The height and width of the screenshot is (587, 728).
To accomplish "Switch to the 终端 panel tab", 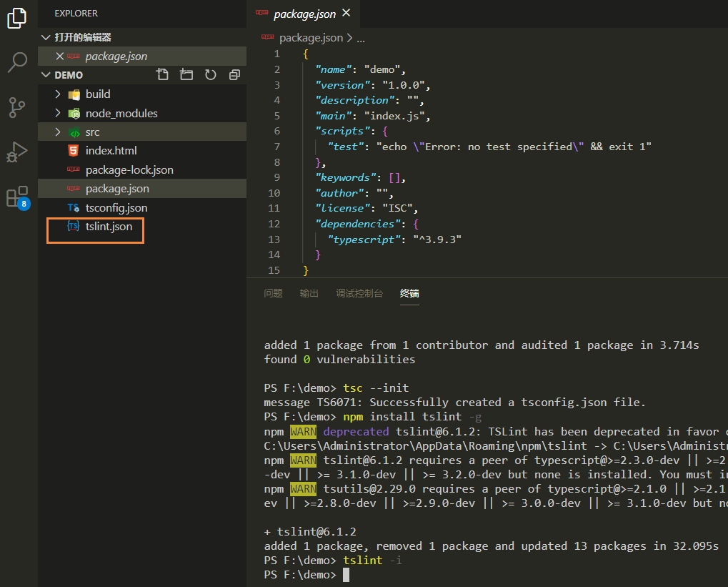I will tap(409, 293).
